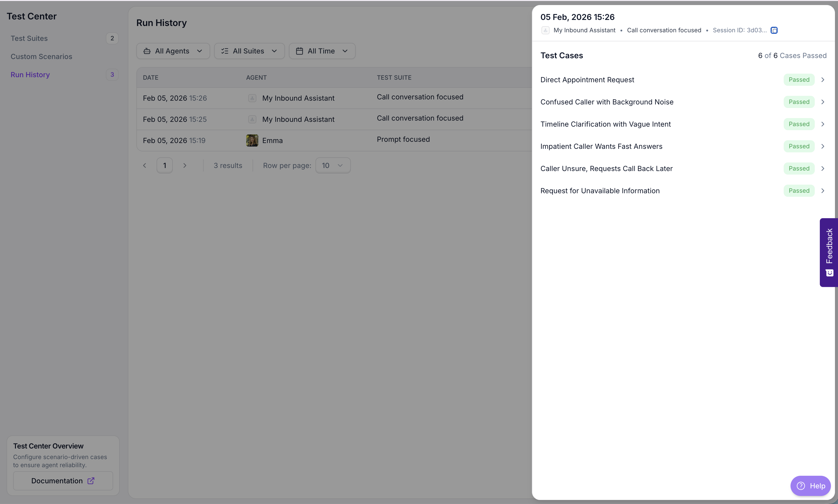Copy the Session ID to clipboard
Viewport: 838px width, 504px height.
pos(774,30)
